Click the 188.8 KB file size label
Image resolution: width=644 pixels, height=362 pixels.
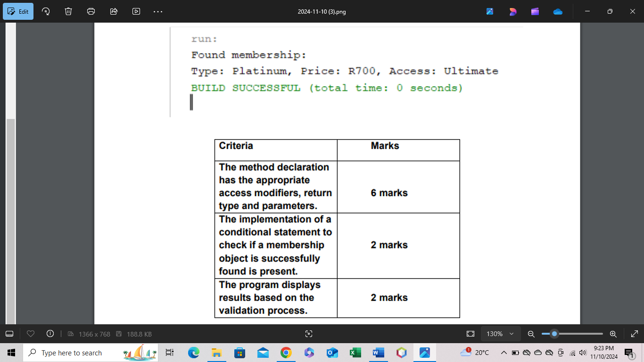click(139, 334)
